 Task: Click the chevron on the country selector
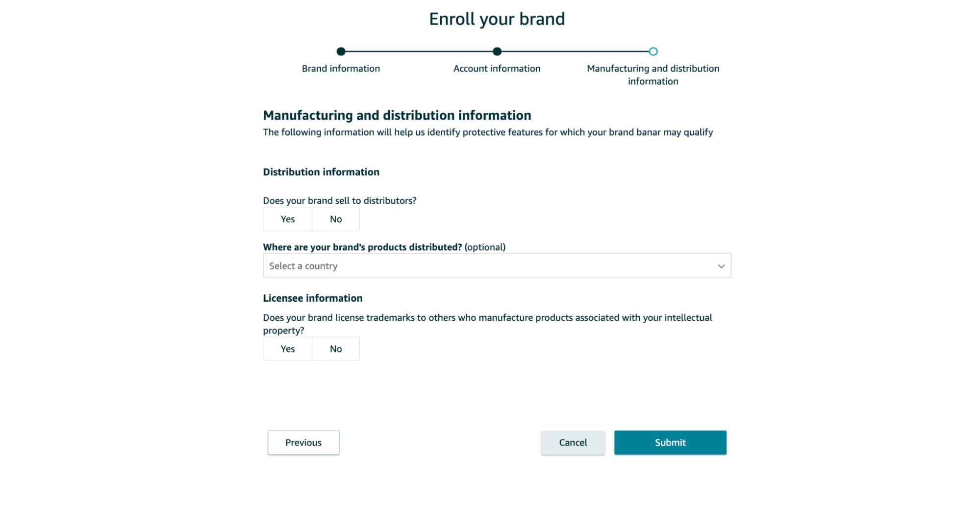tap(721, 266)
